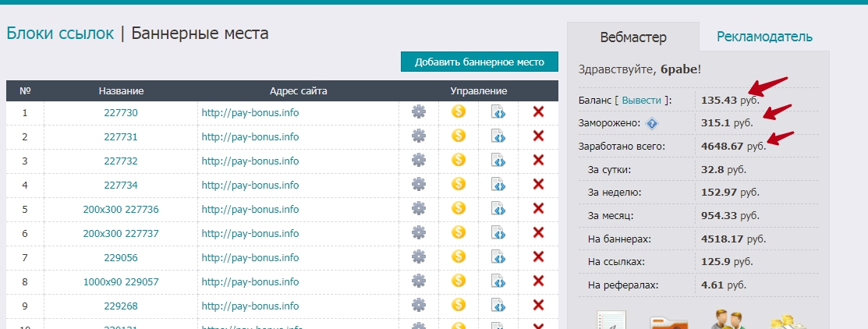Click the Управление column header
Screen dimensions: 868x329
(x=478, y=90)
